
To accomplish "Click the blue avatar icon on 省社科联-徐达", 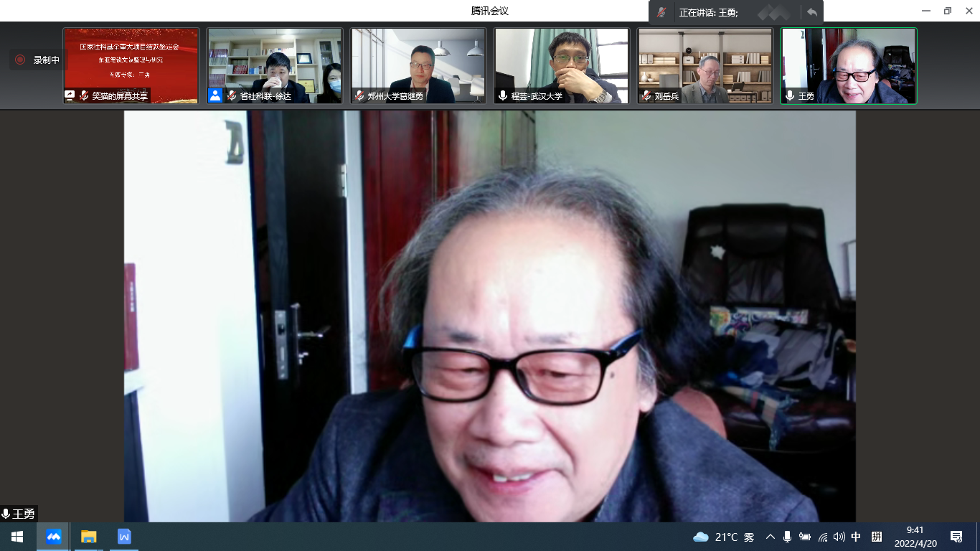I will click(x=215, y=95).
